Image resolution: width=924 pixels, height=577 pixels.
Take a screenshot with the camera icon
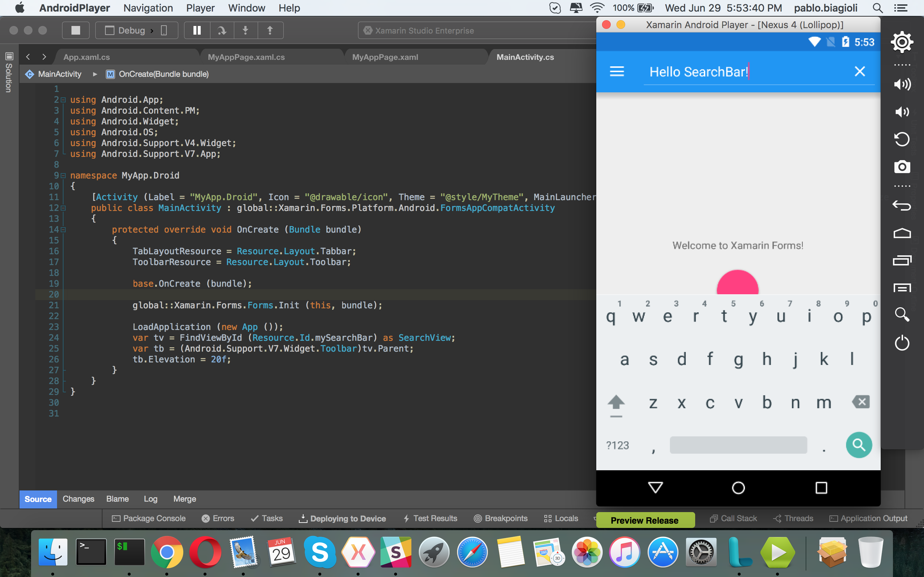coord(902,167)
